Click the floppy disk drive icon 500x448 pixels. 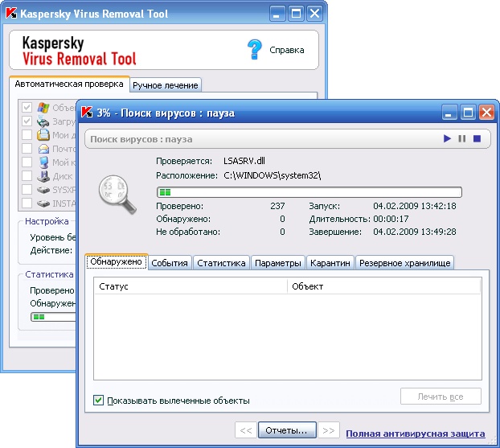(43, 176)
